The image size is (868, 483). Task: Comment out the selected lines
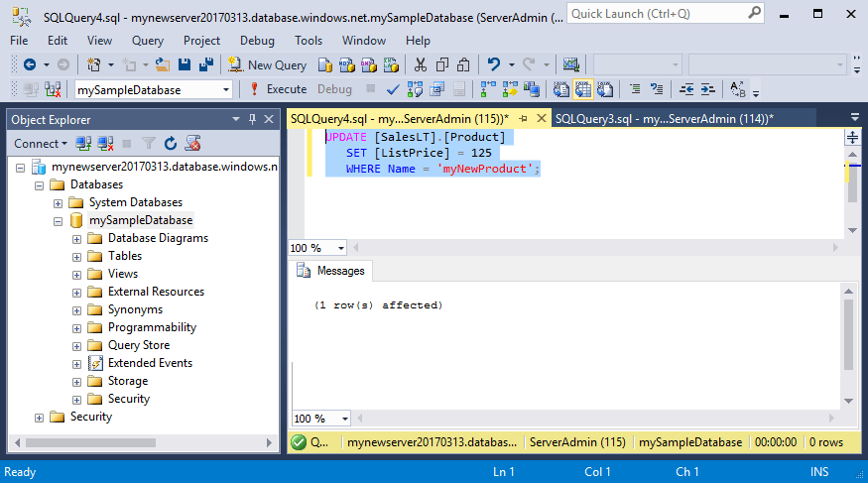pyautogui.click(x=635, y=89)
